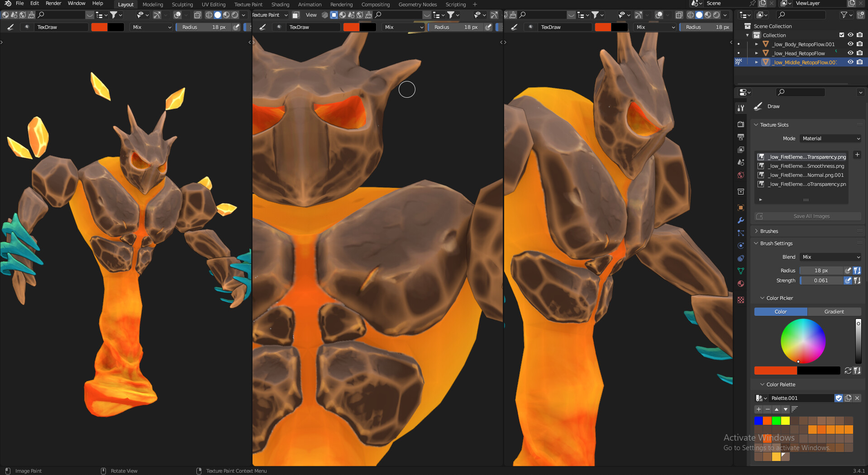
Task: Hide _low_Head_RetopoFlow with its eye toggle
Action: (x=851, y=53)
